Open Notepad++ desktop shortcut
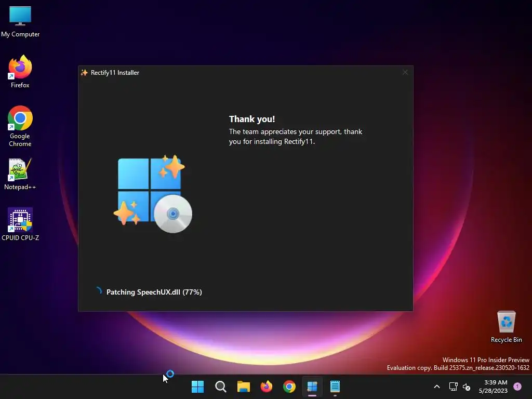Viewport: 532px width, 399px height. 20,174
